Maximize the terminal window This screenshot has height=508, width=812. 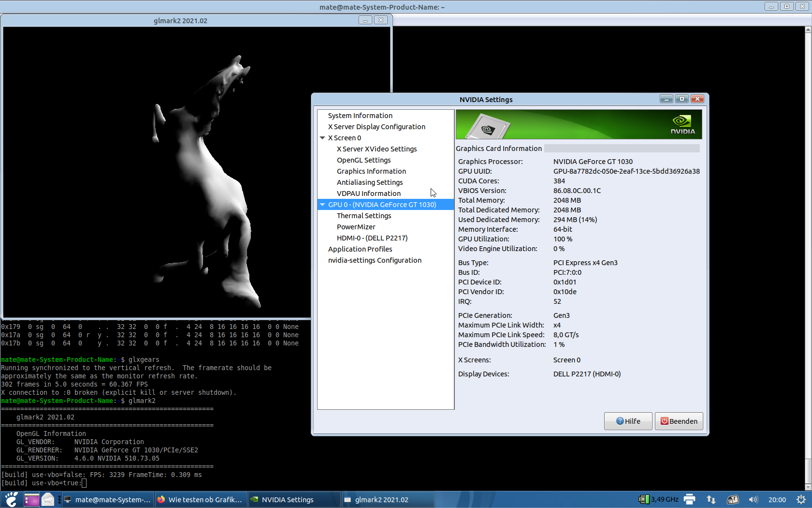coord(787,7)
